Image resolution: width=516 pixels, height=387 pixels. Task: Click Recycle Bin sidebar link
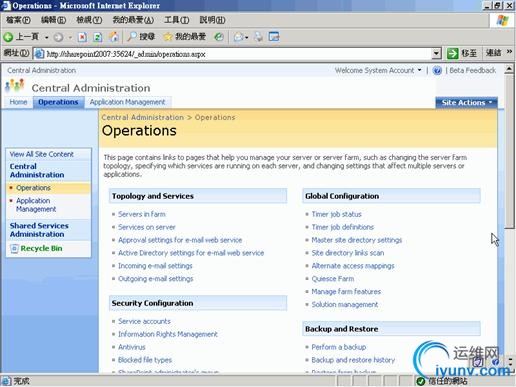(41, 249)
